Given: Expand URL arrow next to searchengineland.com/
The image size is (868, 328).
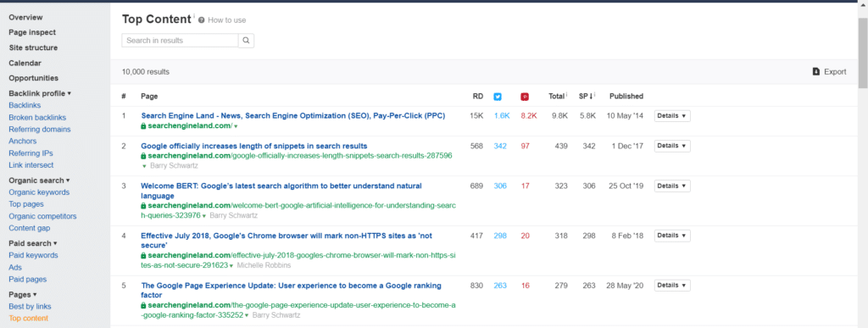Looking at the screenshot, I should 236,126.
